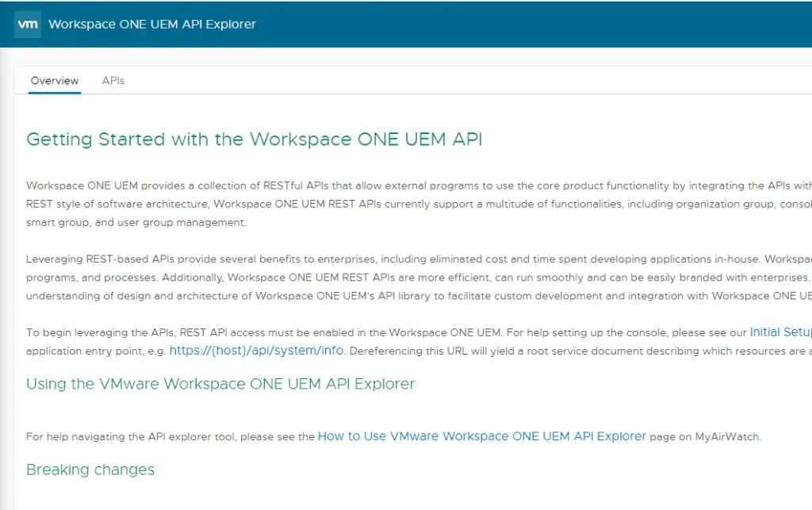This screenshot has height=510, width=812.
Task: Click the line ending 'page on MyAirWatch.'
Action: (393, 436)
